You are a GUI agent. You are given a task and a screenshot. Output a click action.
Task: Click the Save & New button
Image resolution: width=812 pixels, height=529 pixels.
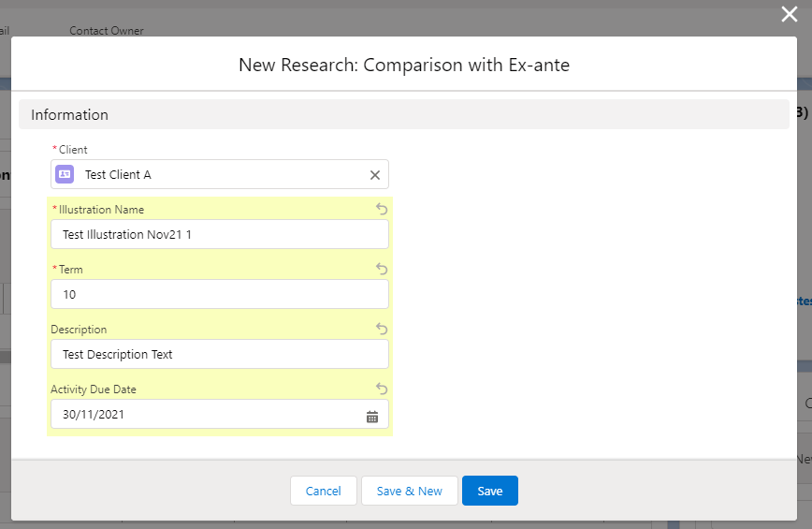pyautogui.click(x=409, y=491)
